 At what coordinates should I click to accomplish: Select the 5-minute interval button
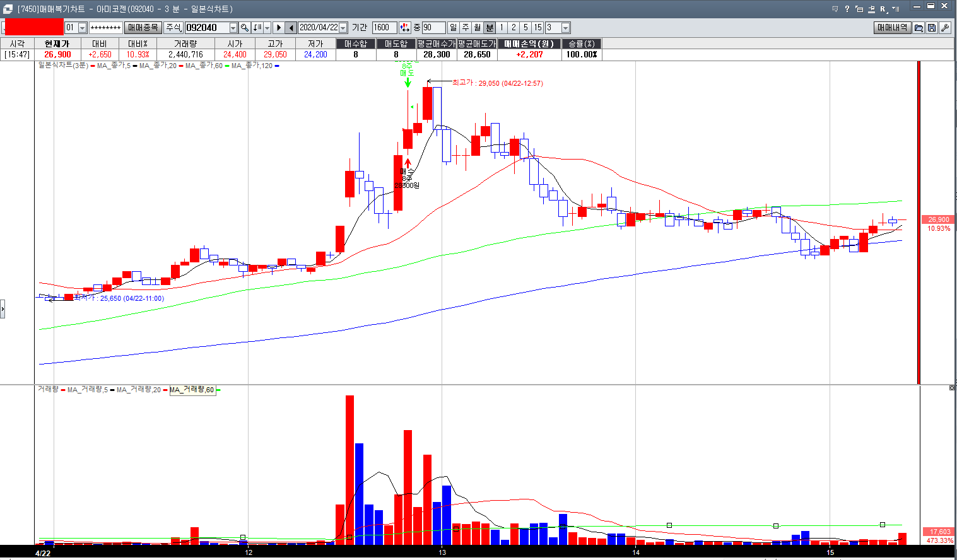point(525,28)
